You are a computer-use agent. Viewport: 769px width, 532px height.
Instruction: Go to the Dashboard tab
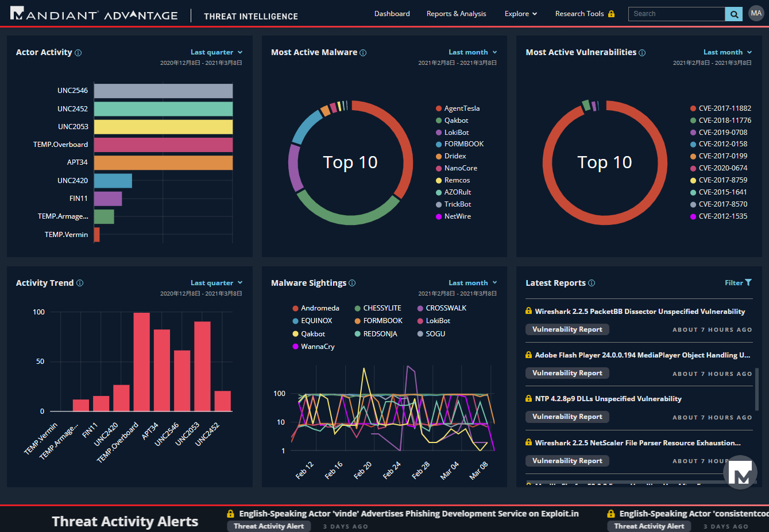point(392,14)
